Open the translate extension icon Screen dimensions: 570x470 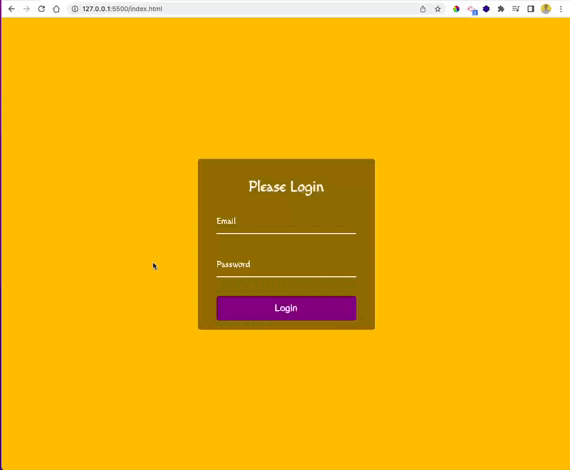(x=472, y=10)
